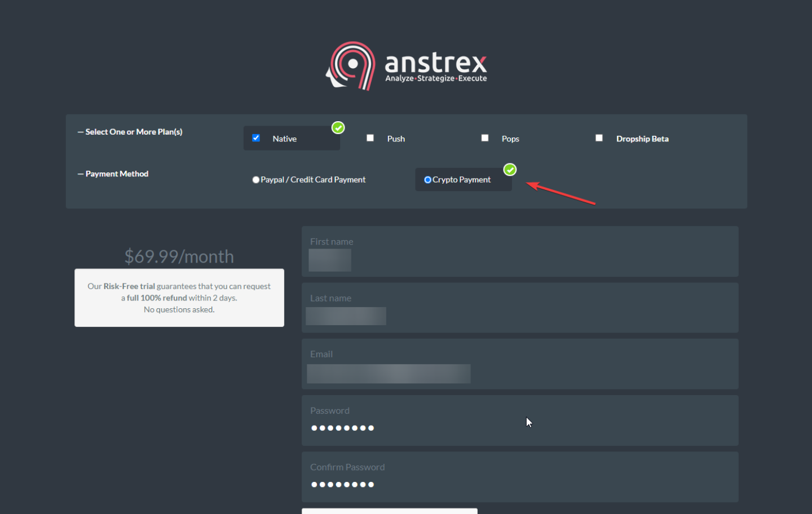Click the Push plan label text

point(396,139)
